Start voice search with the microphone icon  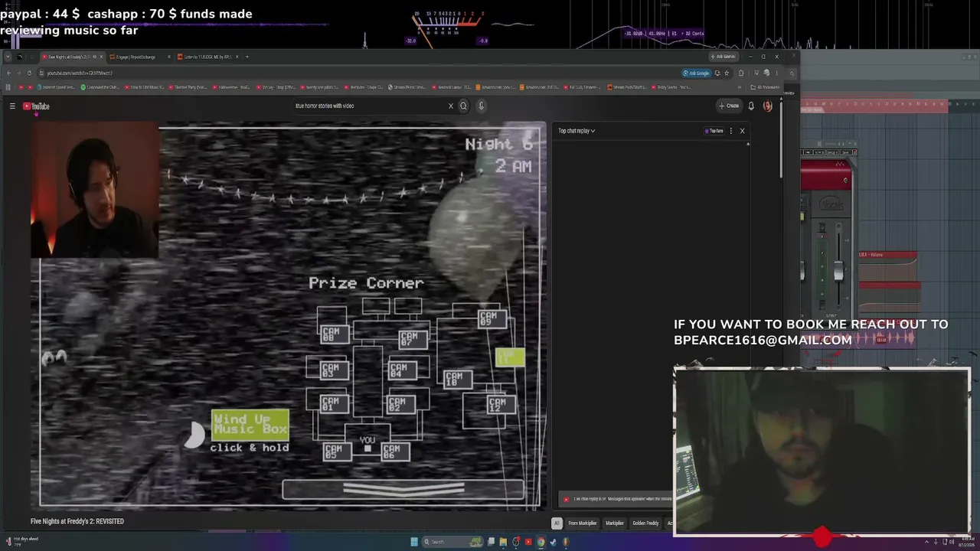point(481,106)
